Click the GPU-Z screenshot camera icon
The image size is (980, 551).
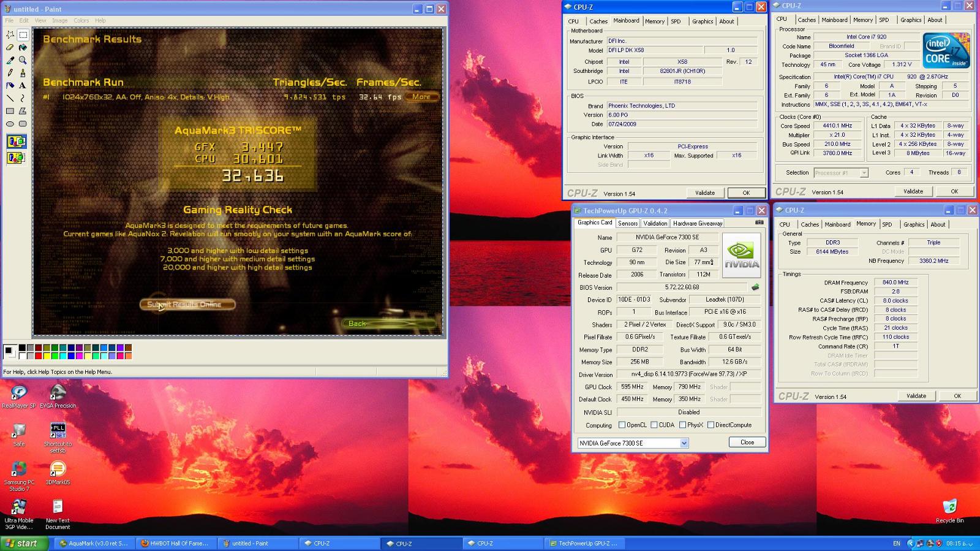(x=759, y=222)
